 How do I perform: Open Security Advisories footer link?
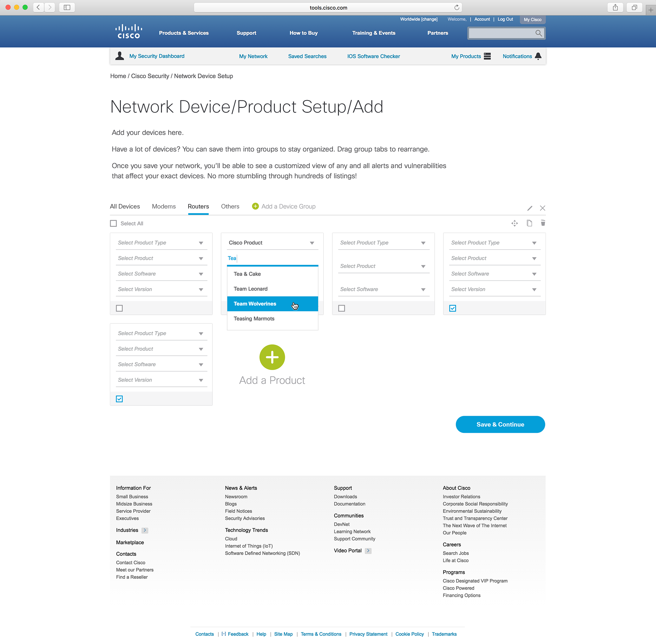click(245, 518)
